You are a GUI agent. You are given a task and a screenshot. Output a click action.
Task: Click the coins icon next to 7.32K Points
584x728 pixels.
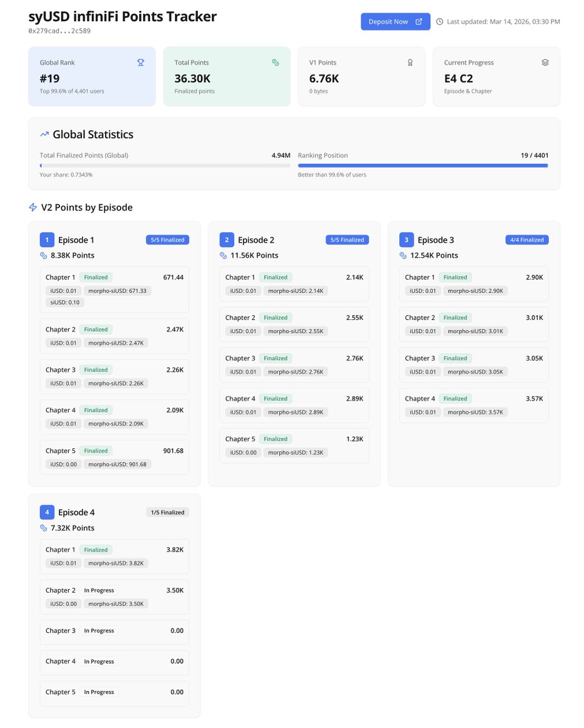tap(44, 528)
